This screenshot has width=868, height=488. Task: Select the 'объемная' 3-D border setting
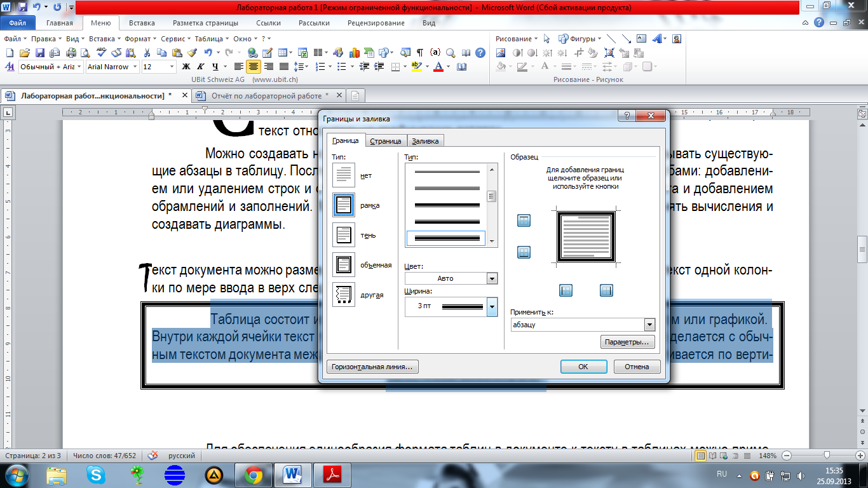344,264
